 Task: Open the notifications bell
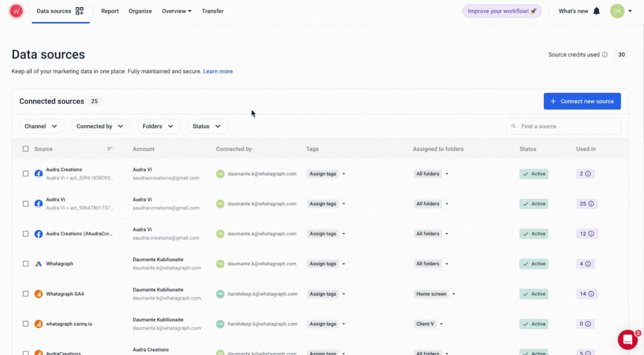pos(596,11)
